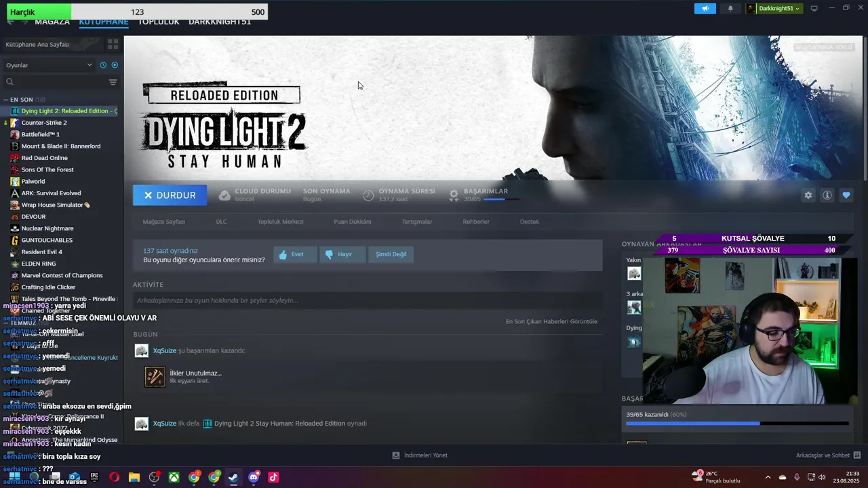Open the MAĞAZA menu
The height and width of the screenshot is (488, 868).
[x=52, y=22]
